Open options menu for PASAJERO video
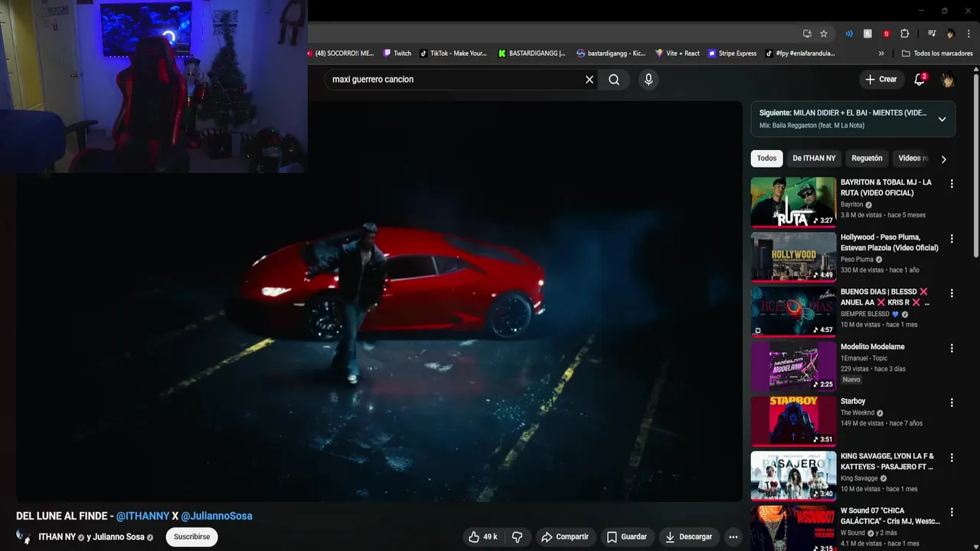The image size is (980, 551). click(x=952, y=458)
